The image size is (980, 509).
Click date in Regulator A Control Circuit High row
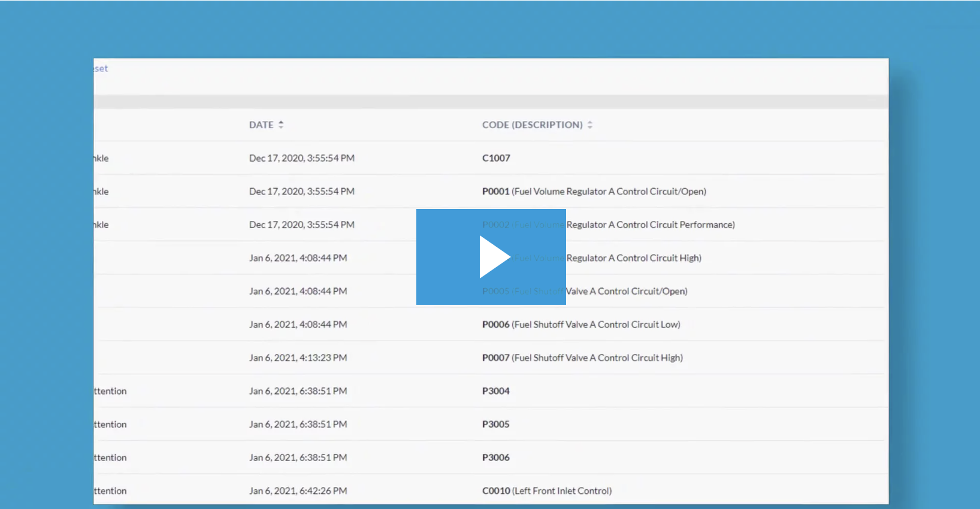pos(298,258)
